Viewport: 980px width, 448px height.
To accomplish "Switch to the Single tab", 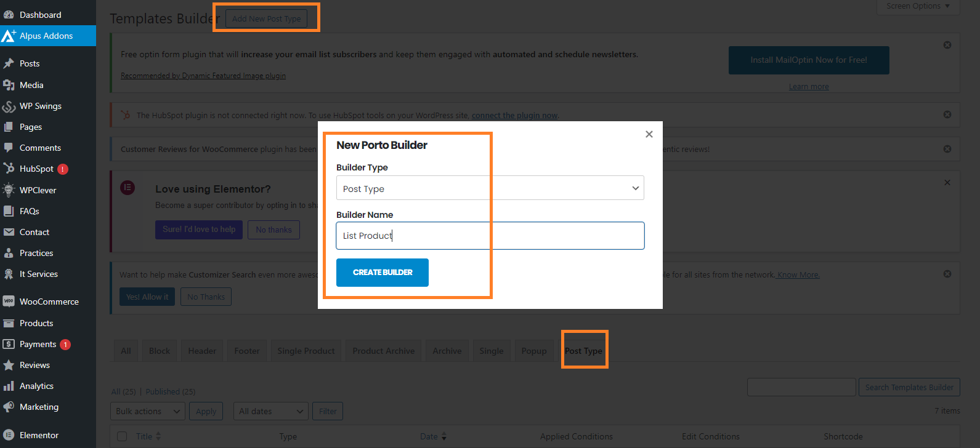I will point(492,351).
